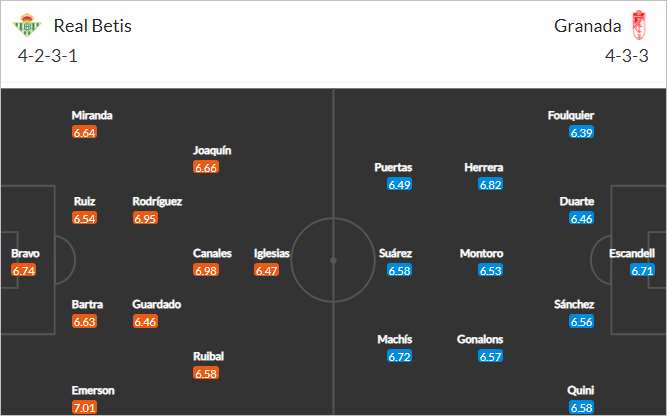Screen dimensions: 667x416
Task: Click Granada's 4-3-3 formation label
Action: pos(627,56)
